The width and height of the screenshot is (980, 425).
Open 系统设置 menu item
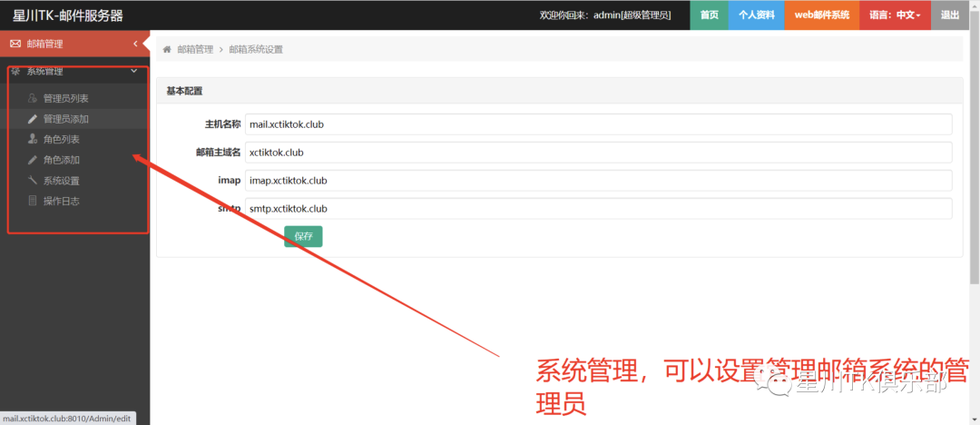pos(62,181)
